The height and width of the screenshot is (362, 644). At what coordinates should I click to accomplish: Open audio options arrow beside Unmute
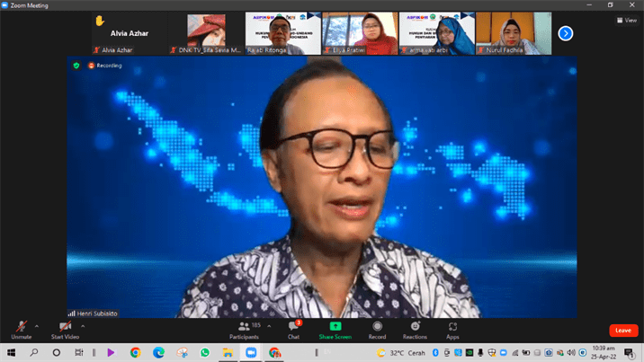(37, 326)
